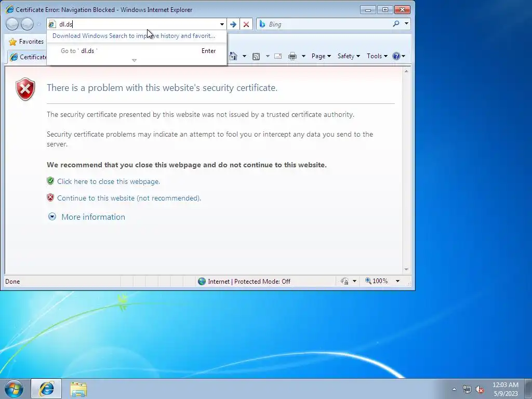The width and height of the screenshot is (532, 399).
Task: Click the Bing search magnifier icon
Action: pos(396,24)
